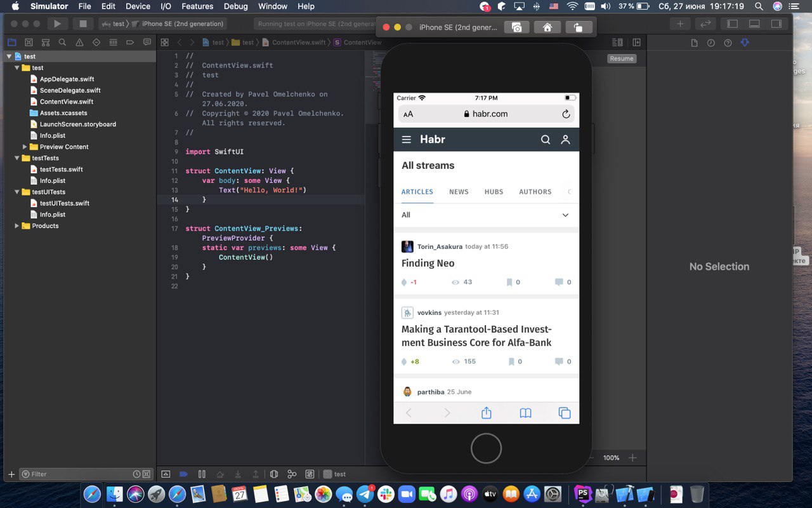Viewport: 812px width, 508px height.
Task: Show the File inspector
Action: [x=694, y=43]
